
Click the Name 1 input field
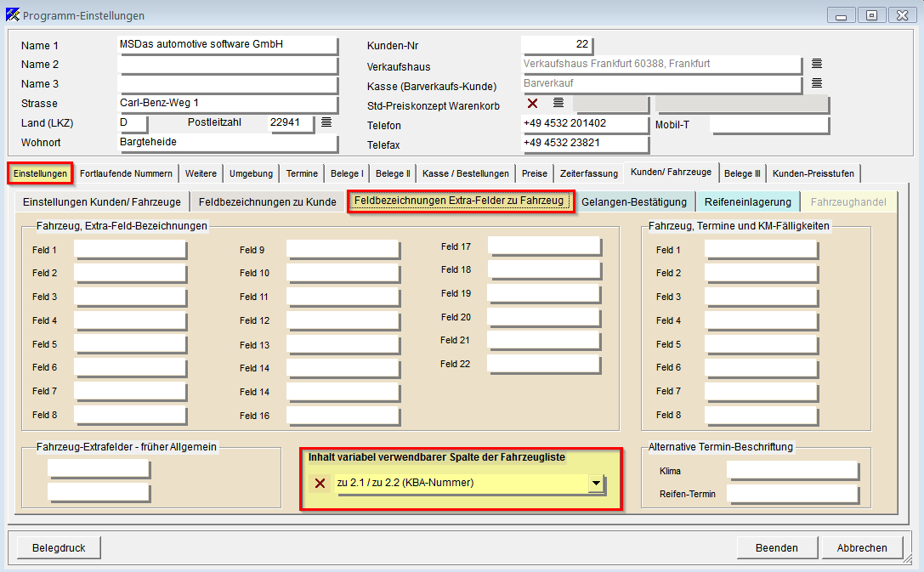(228, 45)
